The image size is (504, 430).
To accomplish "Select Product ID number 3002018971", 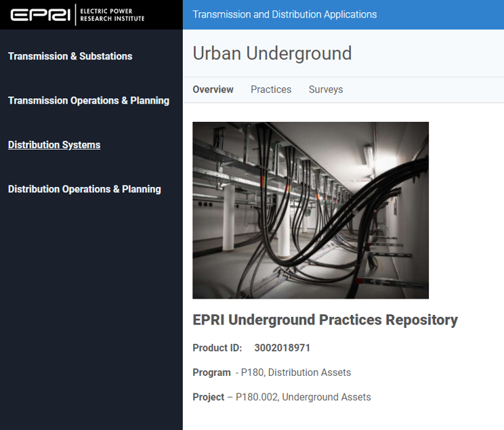I will tap(282, 348).
